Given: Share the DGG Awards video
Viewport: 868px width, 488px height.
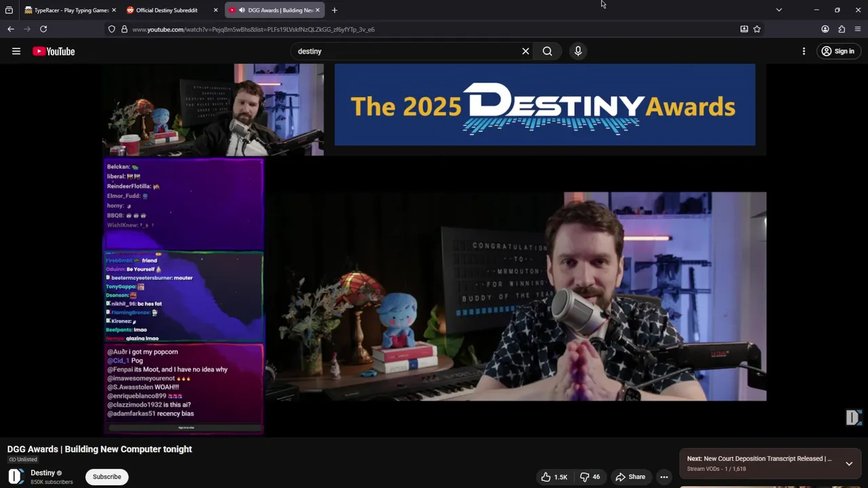Looking at the screenshot, I should [x=630, y=477].
